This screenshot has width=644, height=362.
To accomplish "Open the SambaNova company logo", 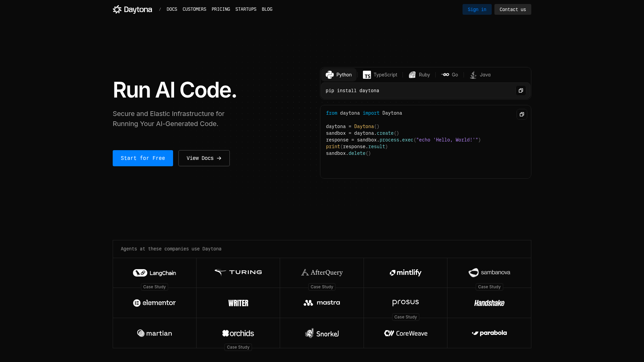I will [489, 273].
